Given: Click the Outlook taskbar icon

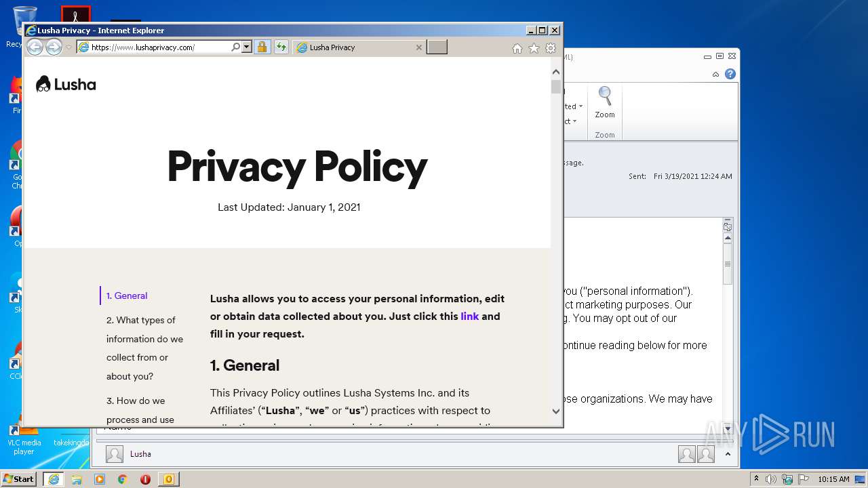Looking at the screenshot, I should tap(168, 479).
